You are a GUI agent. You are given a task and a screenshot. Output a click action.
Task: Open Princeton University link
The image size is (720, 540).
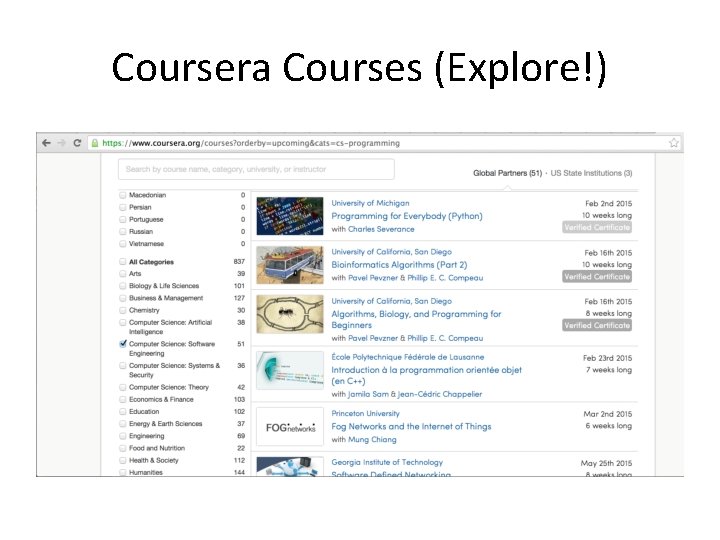point(366,413)
